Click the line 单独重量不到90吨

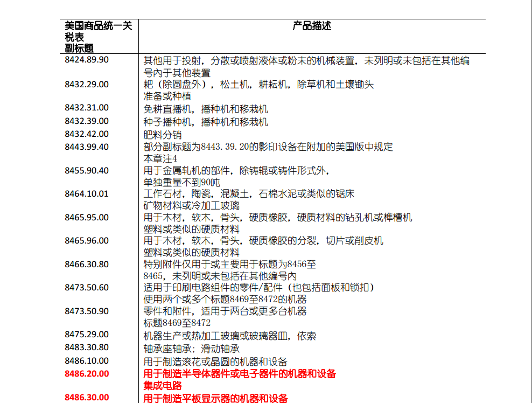coord(181,182)
